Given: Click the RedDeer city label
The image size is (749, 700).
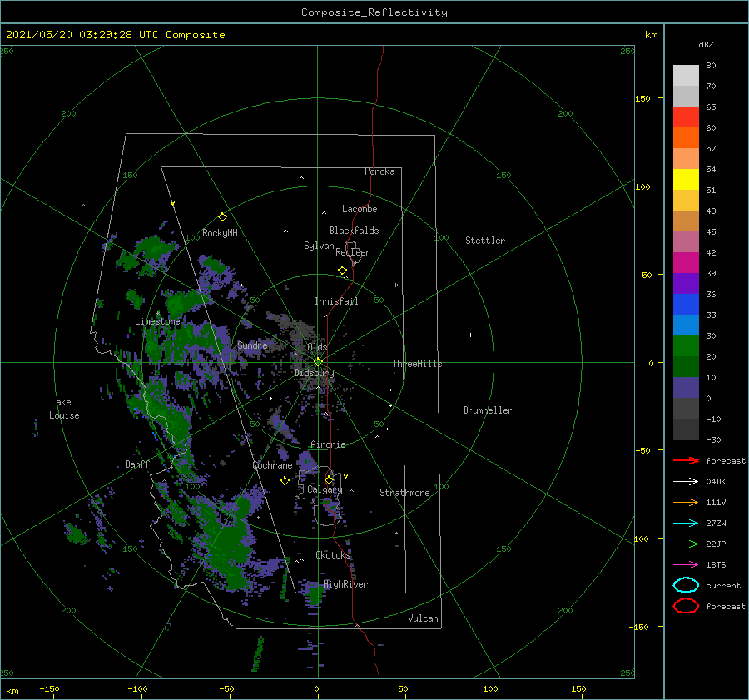Looking at the screenshot, I should (x=353, y=252).
